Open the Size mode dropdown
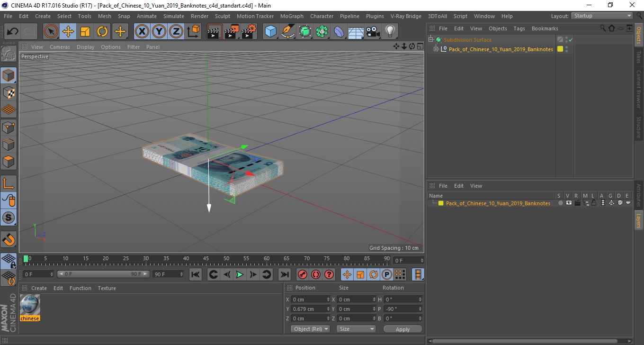 [356, 329]
